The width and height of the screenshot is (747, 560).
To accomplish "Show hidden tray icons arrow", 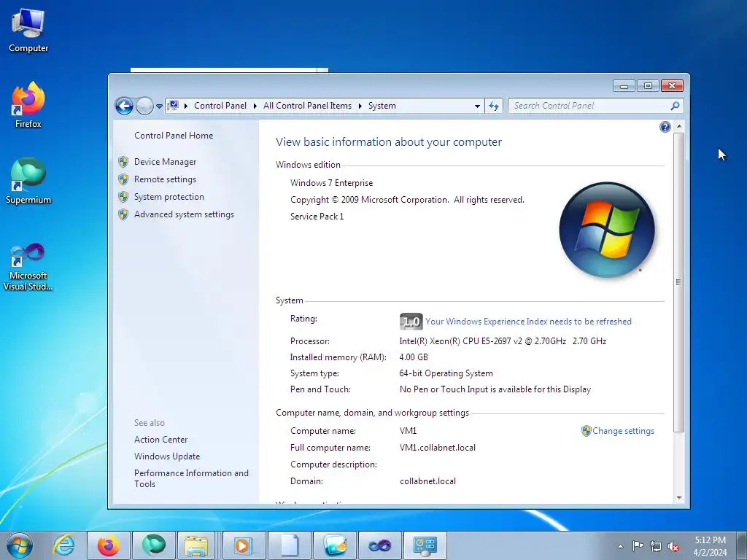I will [620, 546].
